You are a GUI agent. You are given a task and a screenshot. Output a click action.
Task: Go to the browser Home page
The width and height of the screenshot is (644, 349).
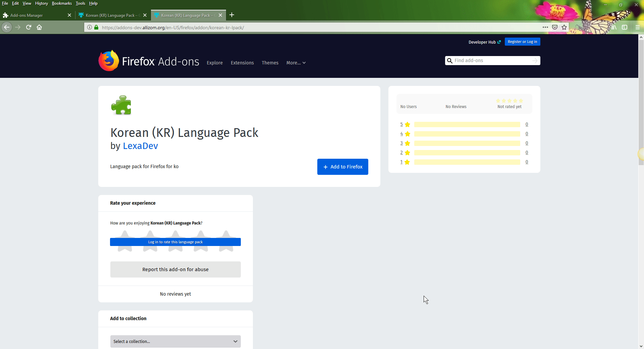39,27
